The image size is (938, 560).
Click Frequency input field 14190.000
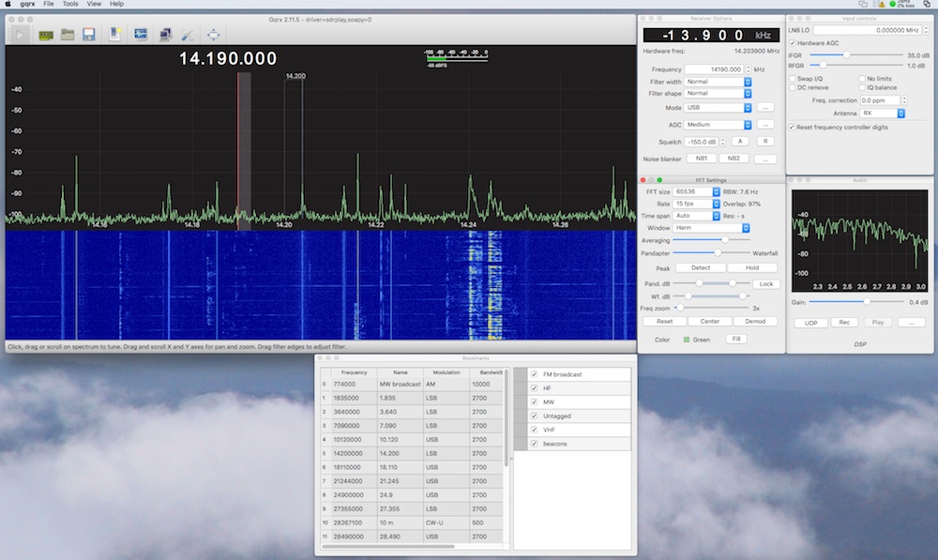[x=714, y=69]
